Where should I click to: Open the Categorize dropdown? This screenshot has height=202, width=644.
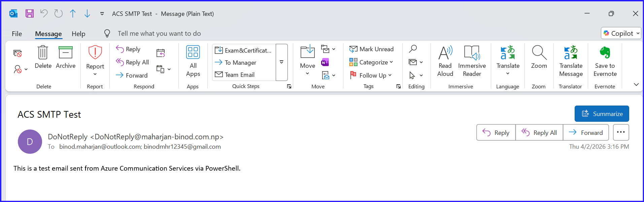(371, 62)
